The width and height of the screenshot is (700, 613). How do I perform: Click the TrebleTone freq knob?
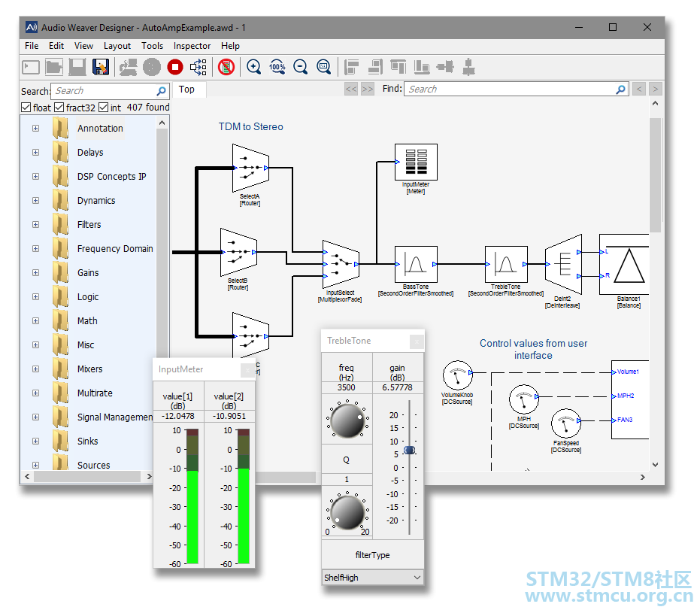347,421
